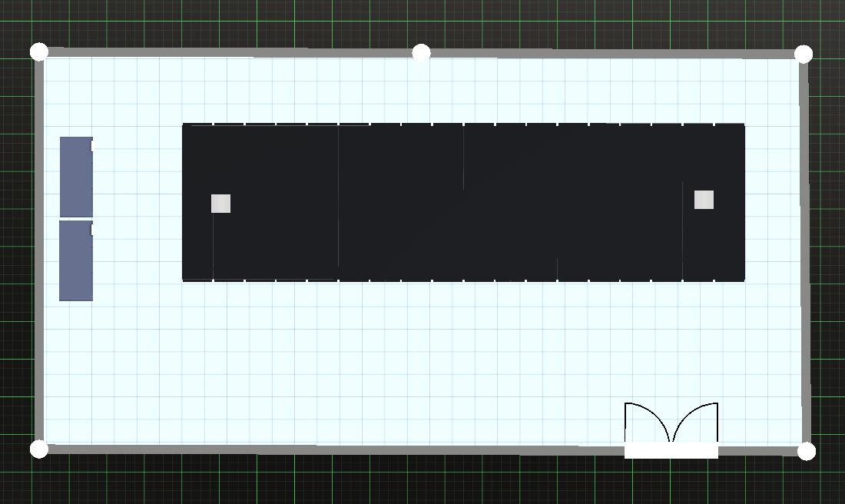The height and width of the screenshot is (504, 845).
Task: Click the midpoint handle on the top wall
Action: (421, 53)
